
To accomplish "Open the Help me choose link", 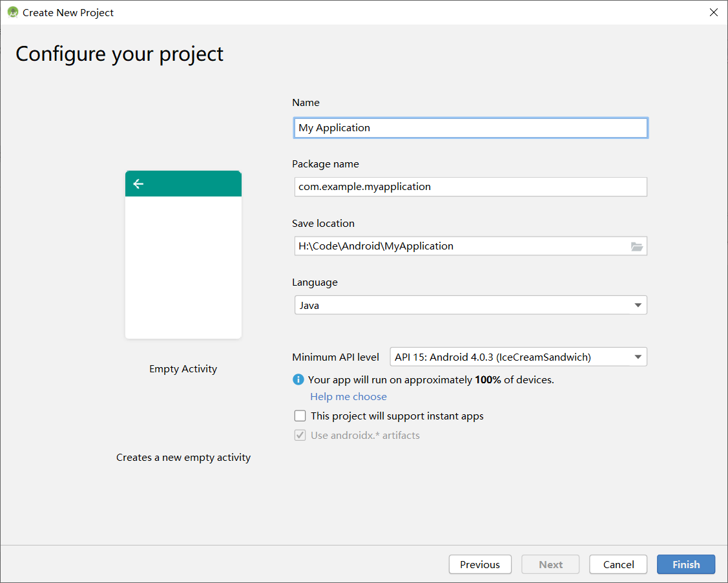I will (x=348, y=397).
